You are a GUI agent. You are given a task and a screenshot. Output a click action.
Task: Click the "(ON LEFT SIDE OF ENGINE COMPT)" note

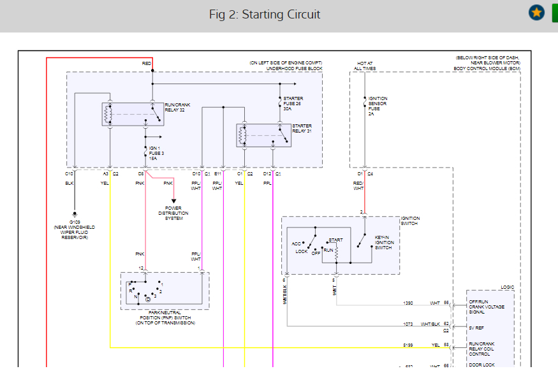click(x=286, y=63)
